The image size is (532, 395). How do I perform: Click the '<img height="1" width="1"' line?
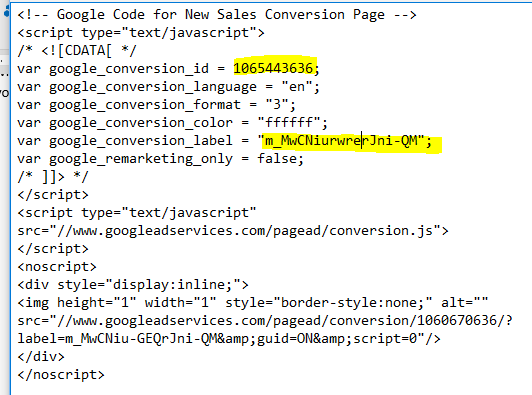pos(253,302)
